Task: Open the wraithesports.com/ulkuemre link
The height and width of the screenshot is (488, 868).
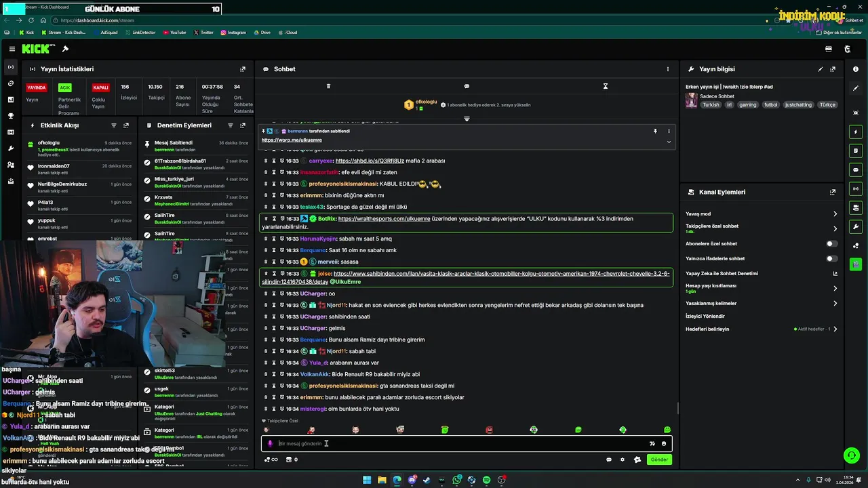Action: [x=384, y=219]
